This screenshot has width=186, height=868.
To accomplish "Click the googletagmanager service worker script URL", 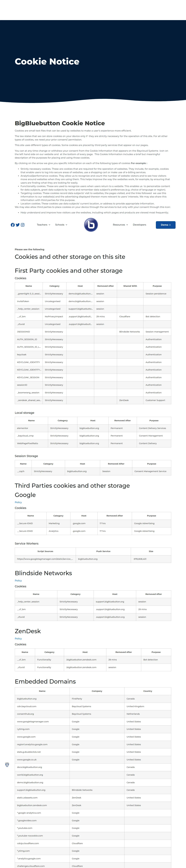I will [x=45, y=559].
